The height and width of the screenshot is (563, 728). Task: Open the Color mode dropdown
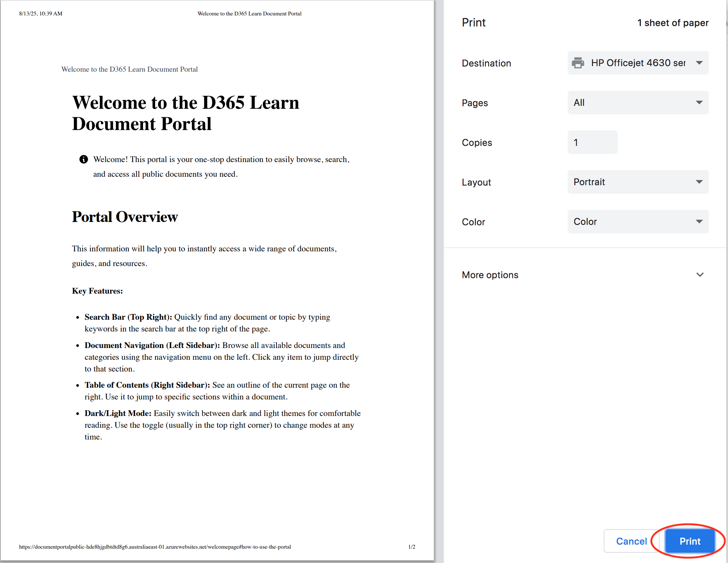point(638,222)
